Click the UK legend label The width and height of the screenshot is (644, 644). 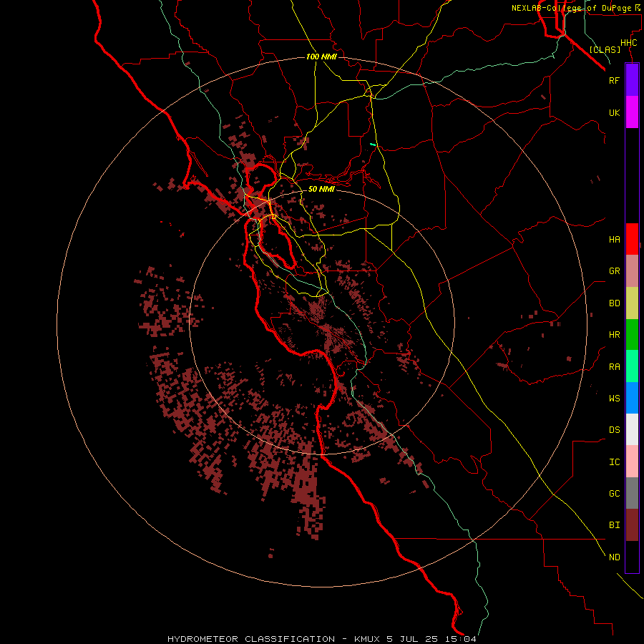614,112
